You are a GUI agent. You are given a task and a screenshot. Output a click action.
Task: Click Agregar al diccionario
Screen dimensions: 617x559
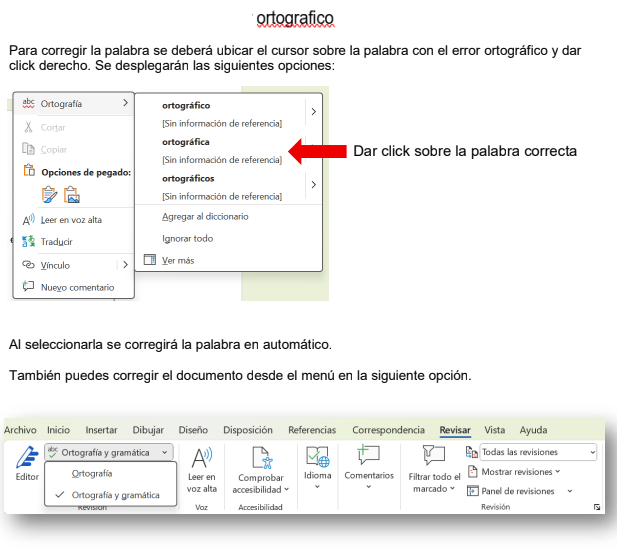point(205,216)
